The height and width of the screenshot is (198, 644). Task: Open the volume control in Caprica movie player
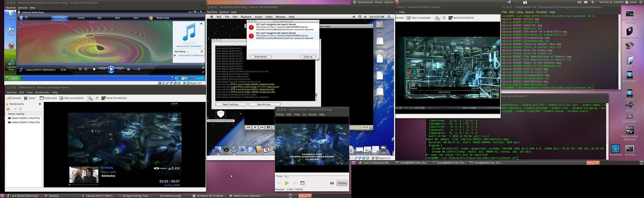[x=332, y=183]
